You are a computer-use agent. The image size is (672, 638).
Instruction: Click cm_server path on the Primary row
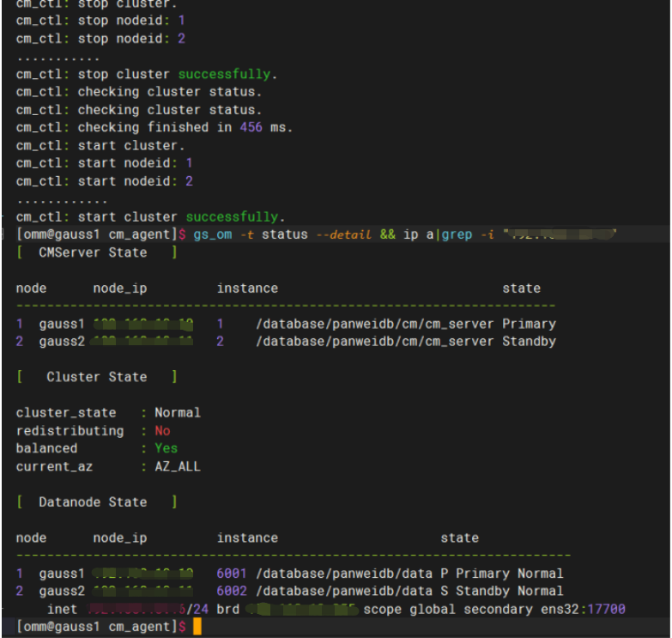point(374,324)
